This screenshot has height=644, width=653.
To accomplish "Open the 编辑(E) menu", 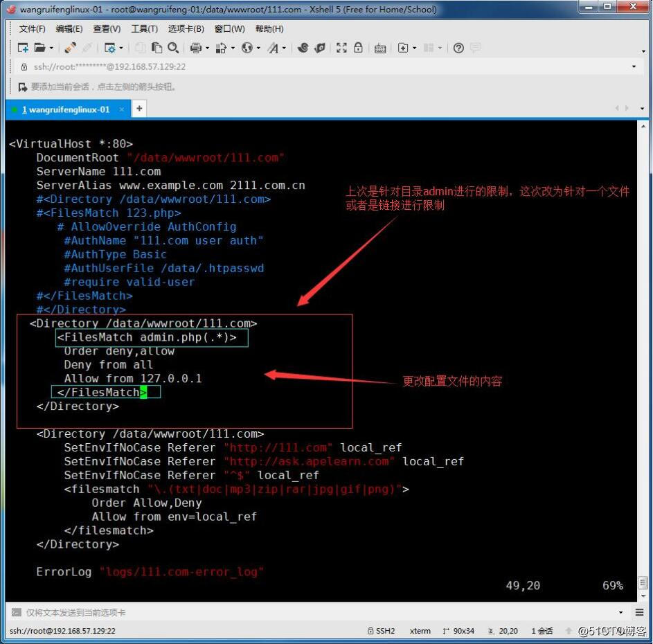I will [69, 29].
